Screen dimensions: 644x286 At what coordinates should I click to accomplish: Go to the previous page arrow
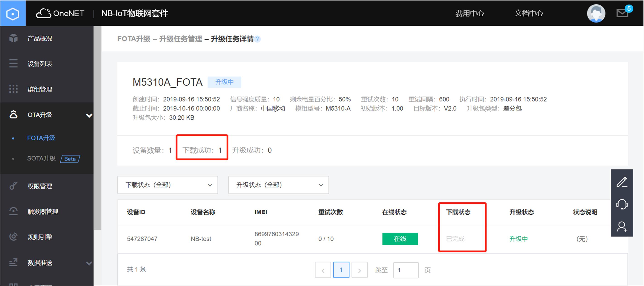pyautogui.click(x=323, y=270)
